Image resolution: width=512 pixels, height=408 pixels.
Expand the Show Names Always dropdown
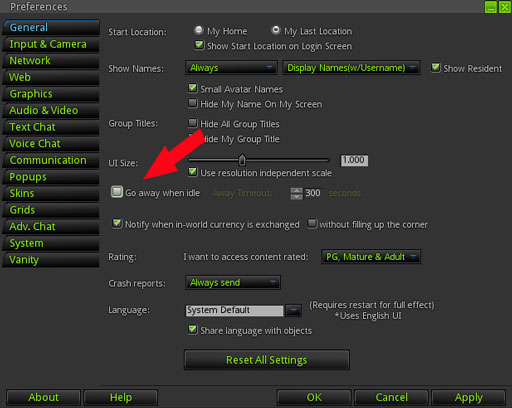pos(231,68)
